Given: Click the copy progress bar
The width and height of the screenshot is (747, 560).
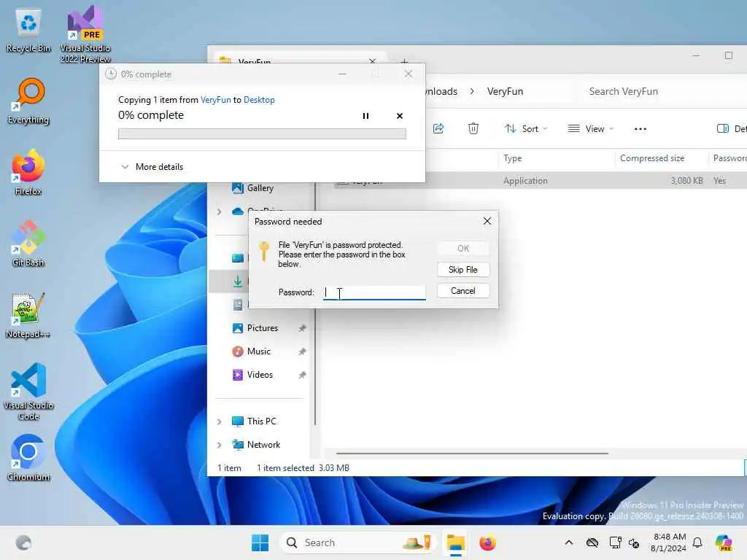Looking at the screenshot, I should coord(262,134).
